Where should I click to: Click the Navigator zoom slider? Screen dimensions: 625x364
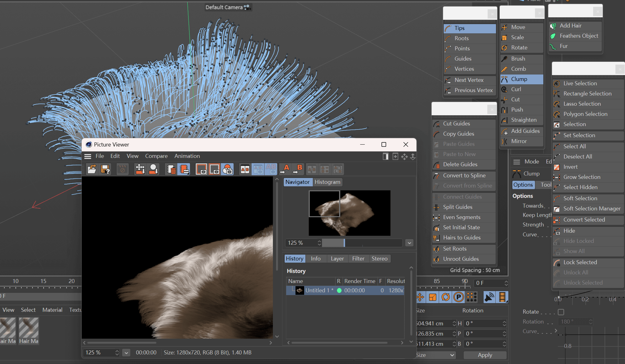pos(362,243)
